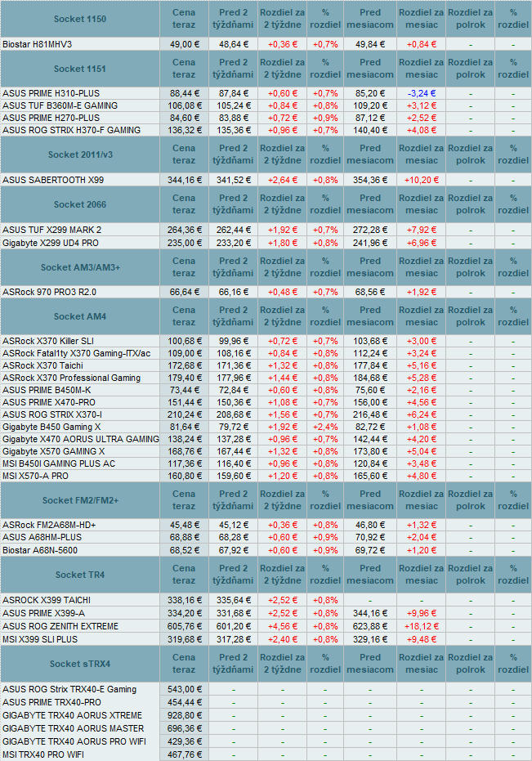
Task: Click the 235,00 € price cell
Action: pyautogui.click(x=184, y=243)
